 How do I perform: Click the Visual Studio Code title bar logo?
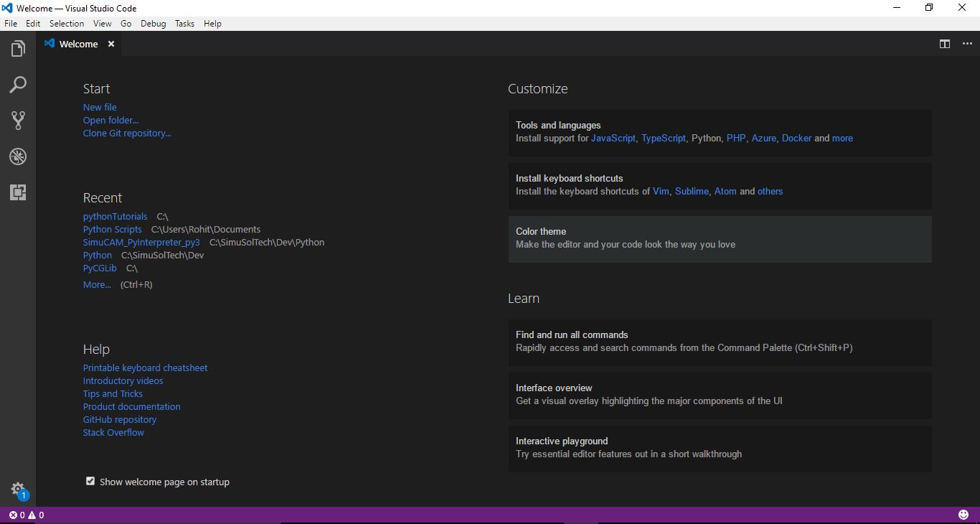pos(8,8)
